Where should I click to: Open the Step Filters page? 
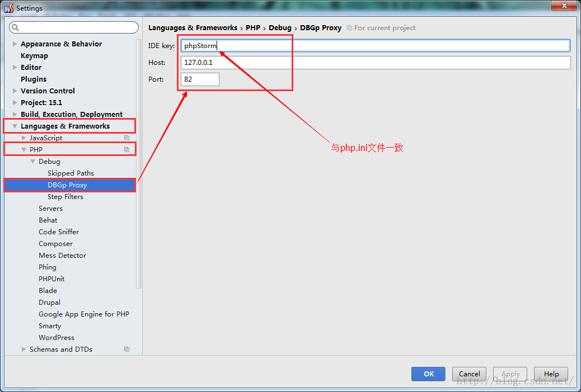(x=65, y=196)
